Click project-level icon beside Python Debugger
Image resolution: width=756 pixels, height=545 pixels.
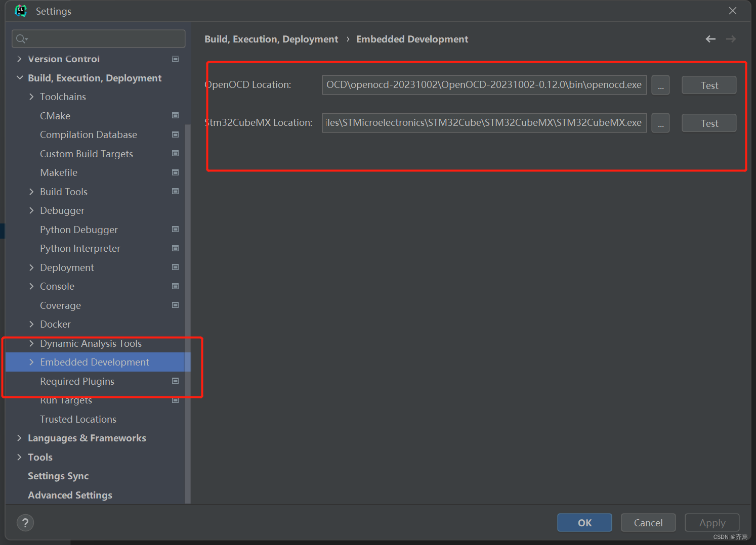point(176,229)
